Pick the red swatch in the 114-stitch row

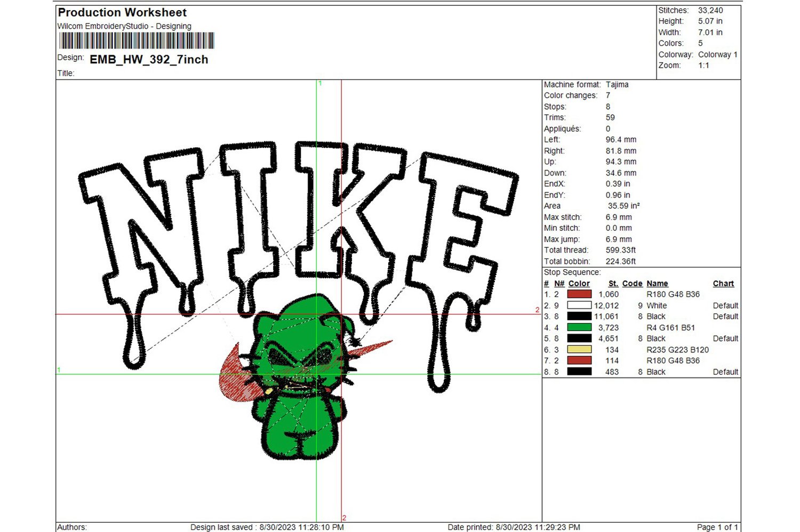click(x=579, y=361)
